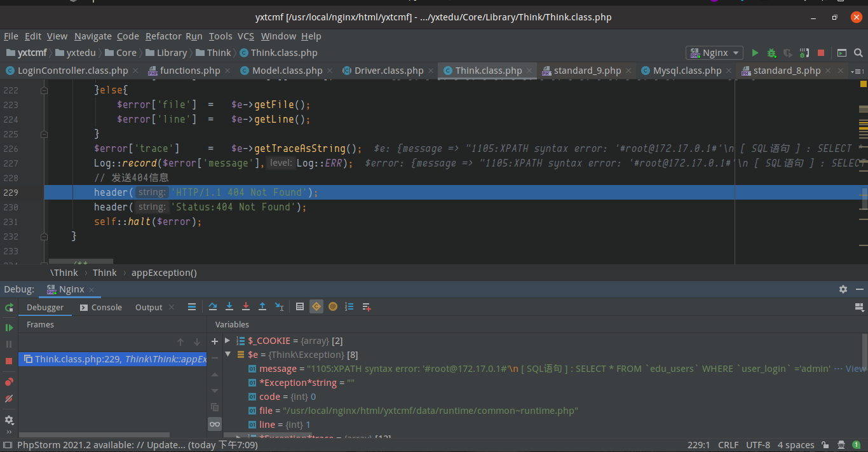
Task: Toggle show values addresses C icon
Action: pos(316,307)
